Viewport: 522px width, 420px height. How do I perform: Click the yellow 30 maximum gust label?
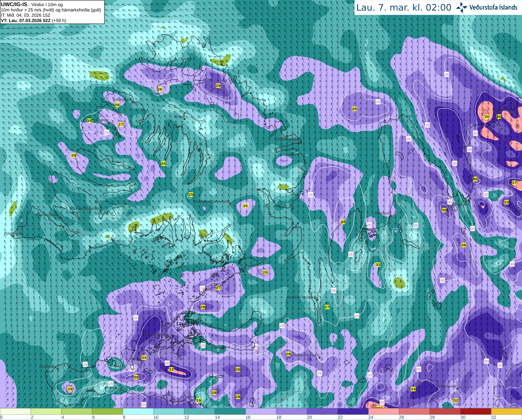pyautogui.click(x=238, y=369)
